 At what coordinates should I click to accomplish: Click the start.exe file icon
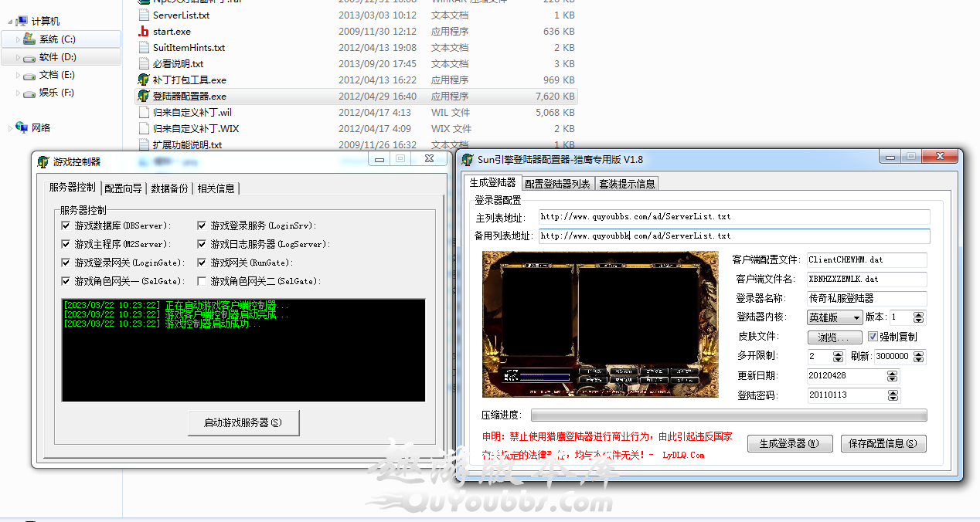click(143, 32)
